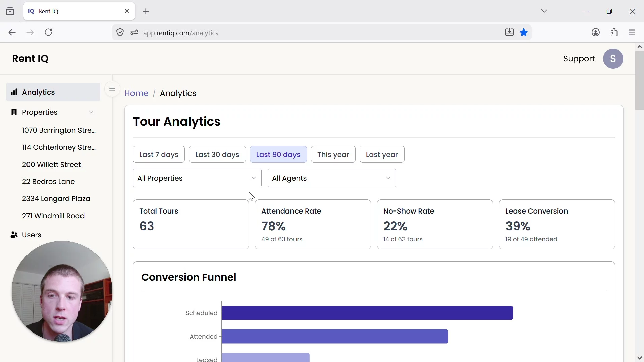Select 2334 Longard Plaza property
This screenshot has height=362, width=644.
56,199
